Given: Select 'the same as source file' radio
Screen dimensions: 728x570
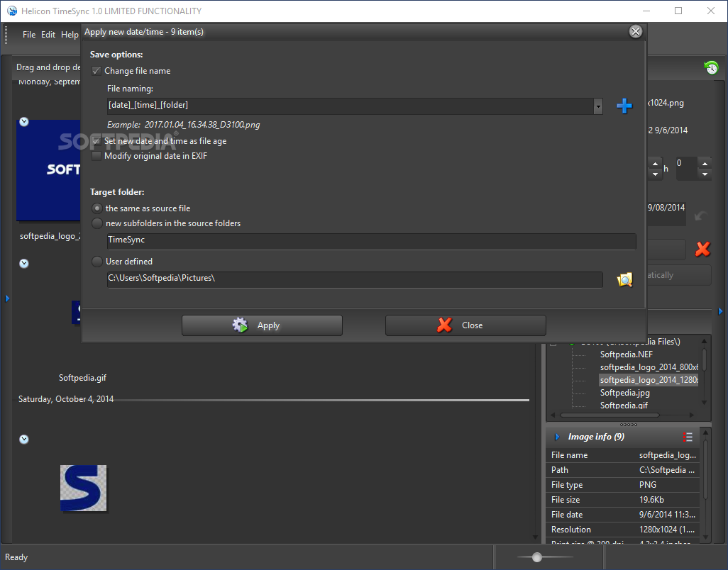Looking at the screenshot, I should click(x=97, y=208).
